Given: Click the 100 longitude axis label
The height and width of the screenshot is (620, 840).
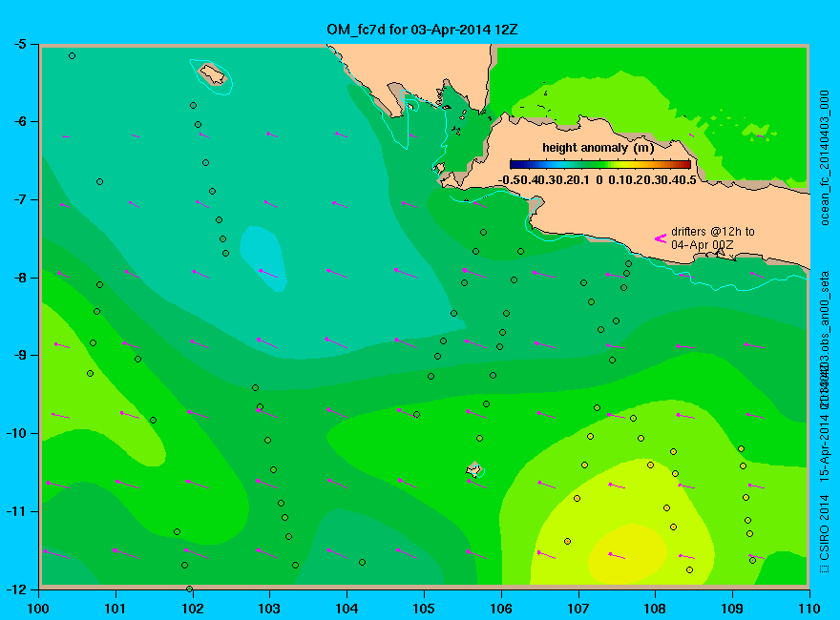Looking at the screenshot, I should click(38, 609).
